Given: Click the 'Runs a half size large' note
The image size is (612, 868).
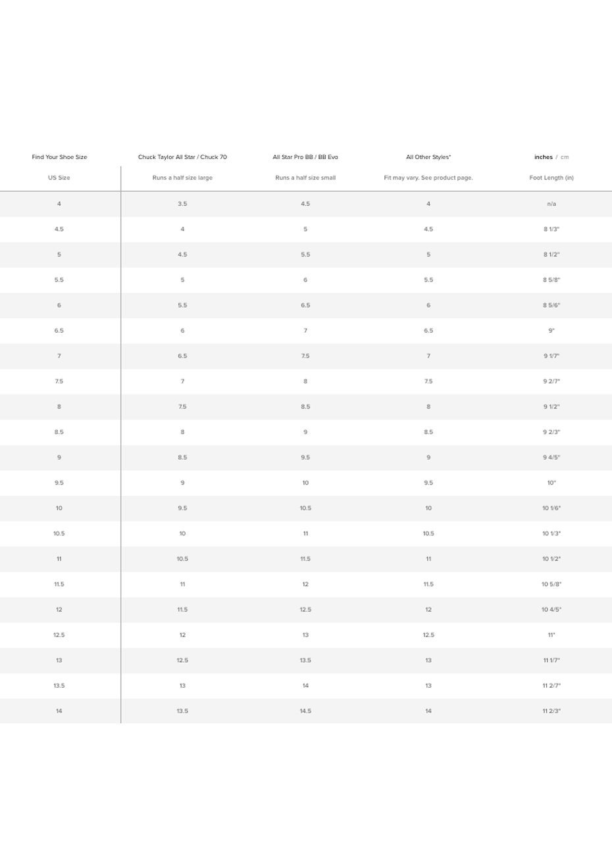Looking at the screenshot, I should [182, 178].
